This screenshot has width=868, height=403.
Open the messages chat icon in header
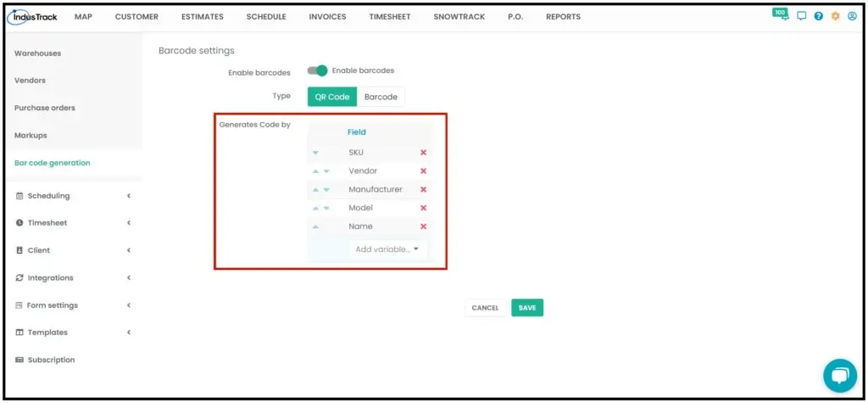pyautogui.click(x=802, y=16)
